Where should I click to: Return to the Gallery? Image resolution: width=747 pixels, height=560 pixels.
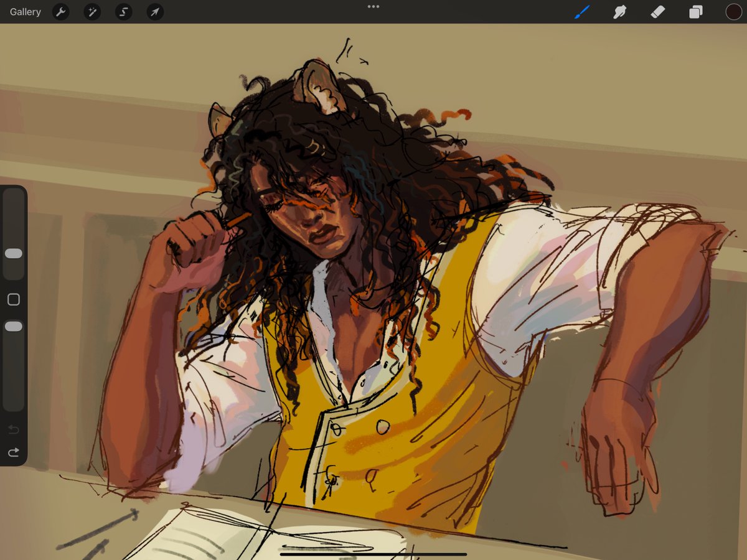(26, 12)
